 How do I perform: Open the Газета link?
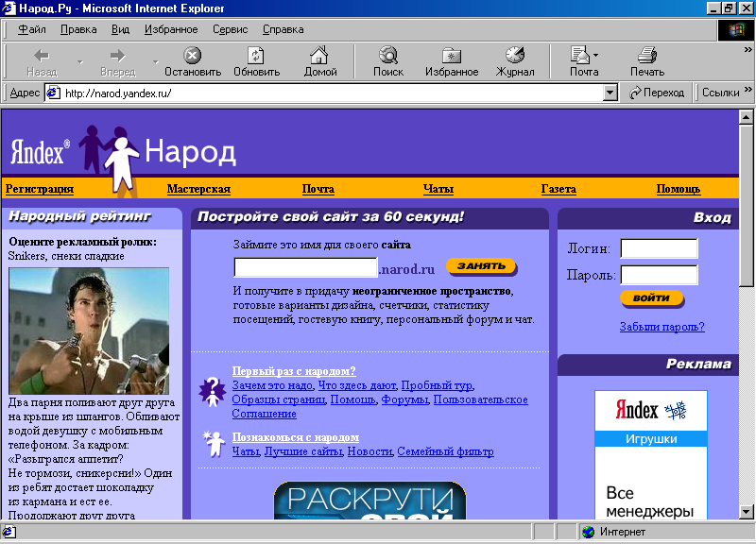point(558,189)
